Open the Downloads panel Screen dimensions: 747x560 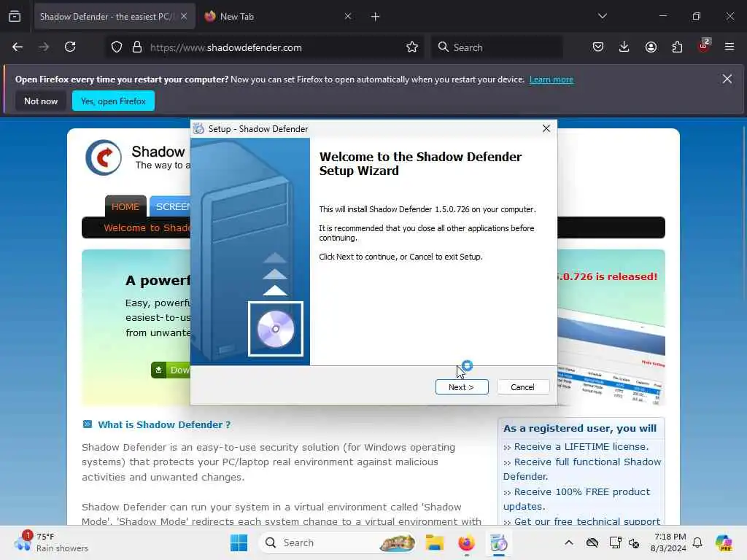tap(624, 47)
